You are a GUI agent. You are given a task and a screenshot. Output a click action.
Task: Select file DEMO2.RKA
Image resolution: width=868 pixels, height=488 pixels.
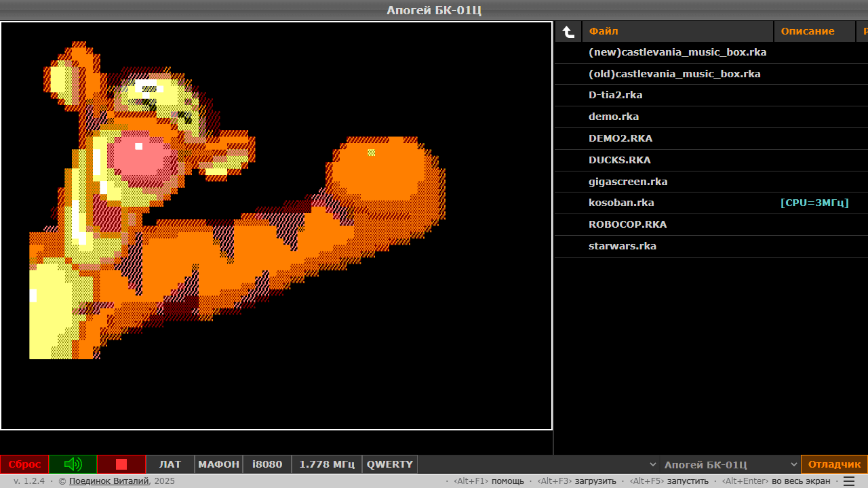620,138
